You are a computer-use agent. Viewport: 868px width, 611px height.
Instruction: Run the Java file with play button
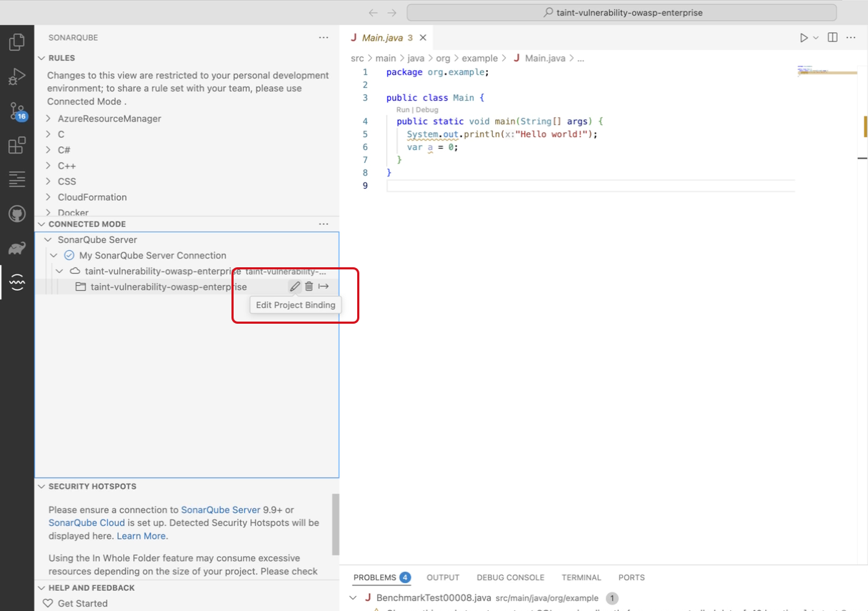804,38
